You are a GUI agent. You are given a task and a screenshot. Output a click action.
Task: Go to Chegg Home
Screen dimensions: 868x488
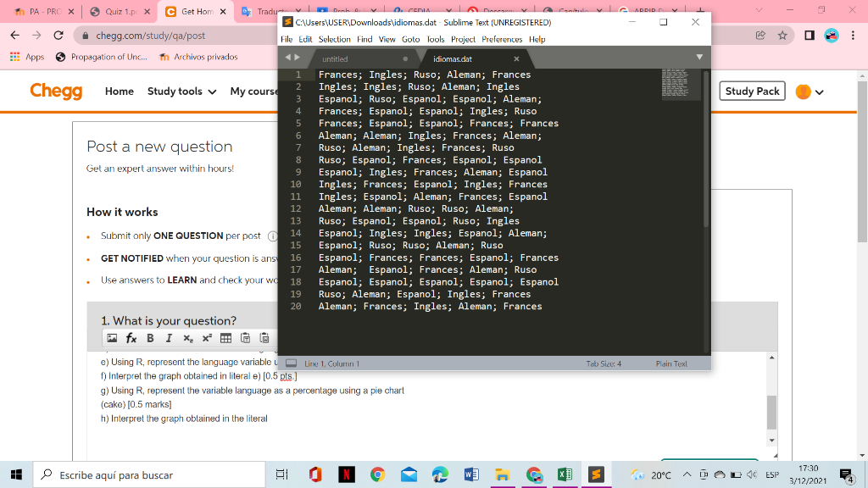pos(120,91)
